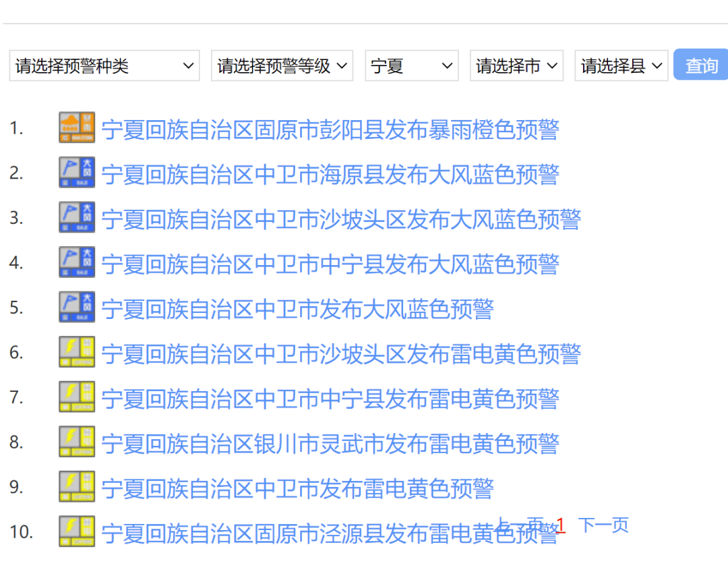Open the city selector dropdown 请选择市
The height and width of the screenshot is (578, 728).
click(516, 65)
